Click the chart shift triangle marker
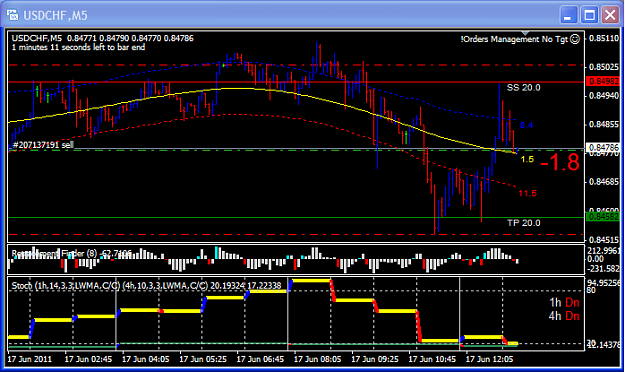This screenshot has height=372, width=625. (x=525, y=33)
